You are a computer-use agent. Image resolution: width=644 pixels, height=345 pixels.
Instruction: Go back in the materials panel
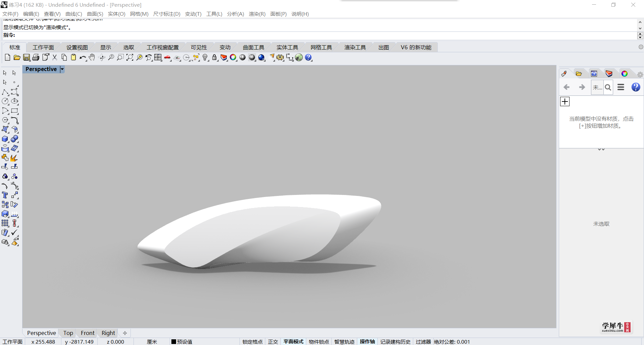tap(567, 87)
